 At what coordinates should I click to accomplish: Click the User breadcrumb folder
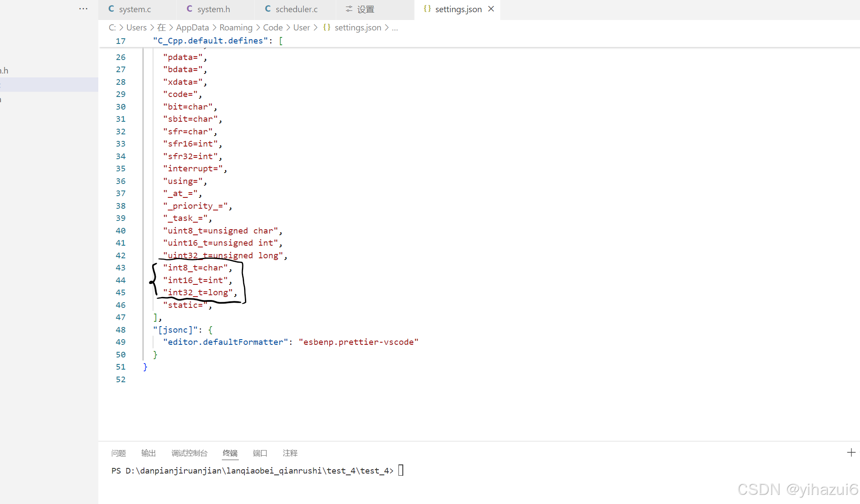coord(301,27)
